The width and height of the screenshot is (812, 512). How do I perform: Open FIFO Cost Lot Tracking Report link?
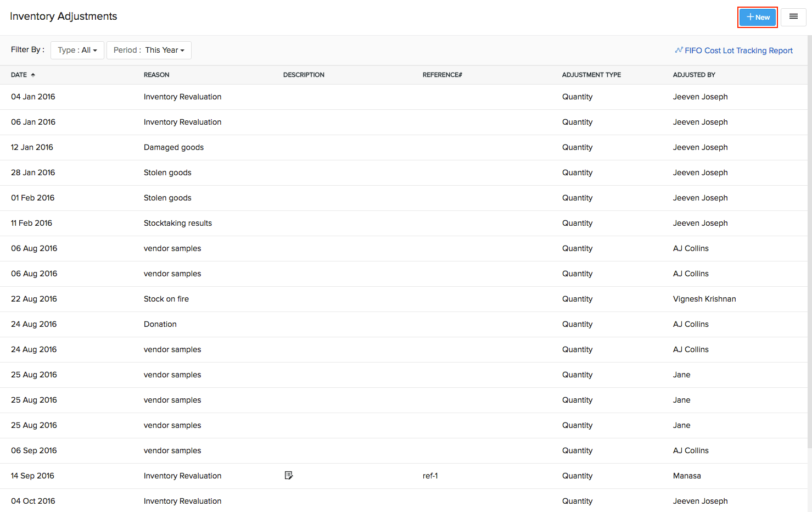[x=734, y=51]
